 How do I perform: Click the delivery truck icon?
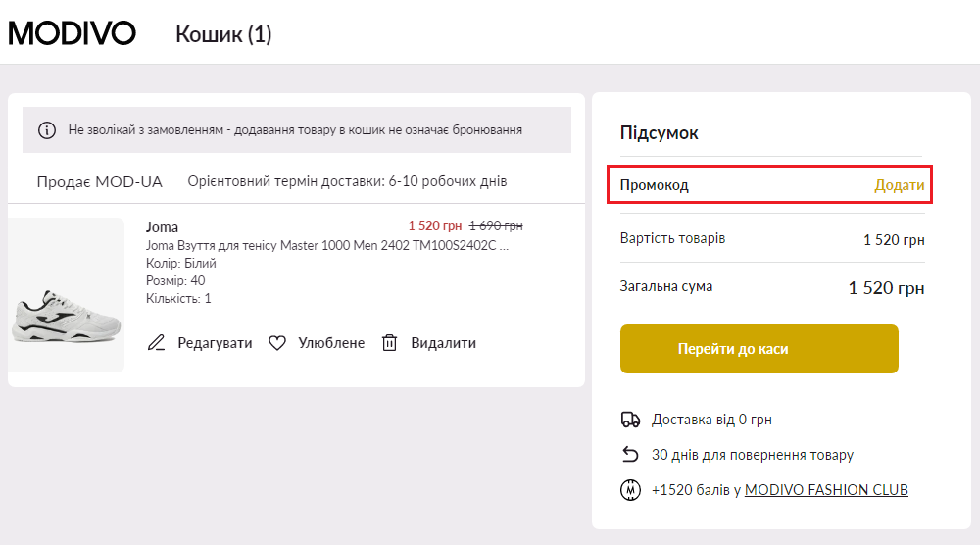click(x=630, y=420)
